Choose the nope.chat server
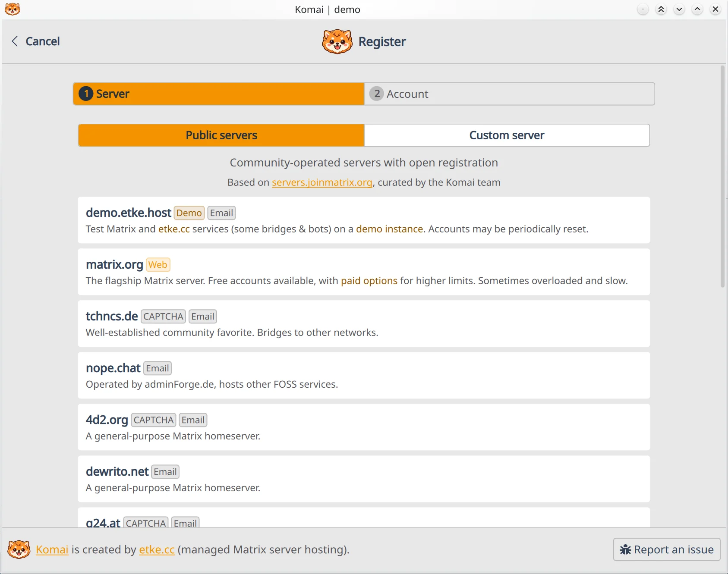This screenshot has width=728, height=574. click(x=364, y=375)
